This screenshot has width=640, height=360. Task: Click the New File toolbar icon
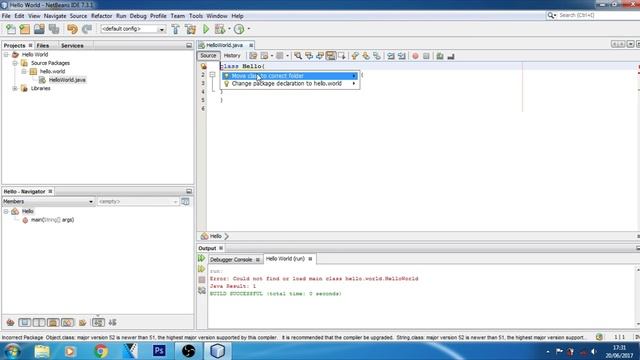pos(11,29)
